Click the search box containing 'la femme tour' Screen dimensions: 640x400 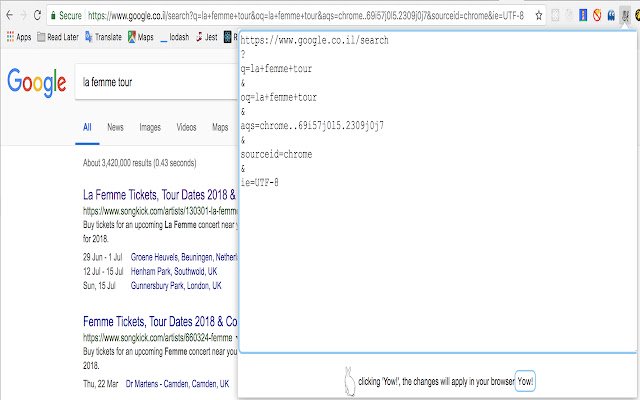coord(156,82)
